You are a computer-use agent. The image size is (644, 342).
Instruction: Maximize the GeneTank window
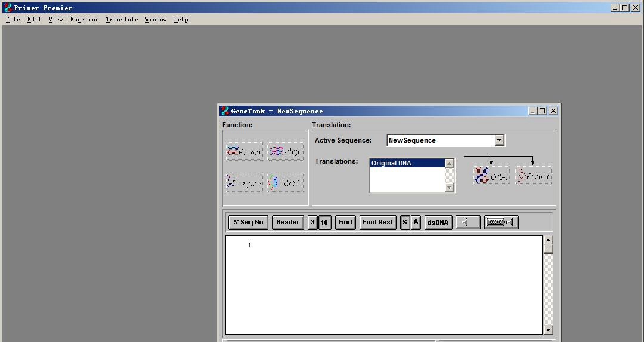542,111
